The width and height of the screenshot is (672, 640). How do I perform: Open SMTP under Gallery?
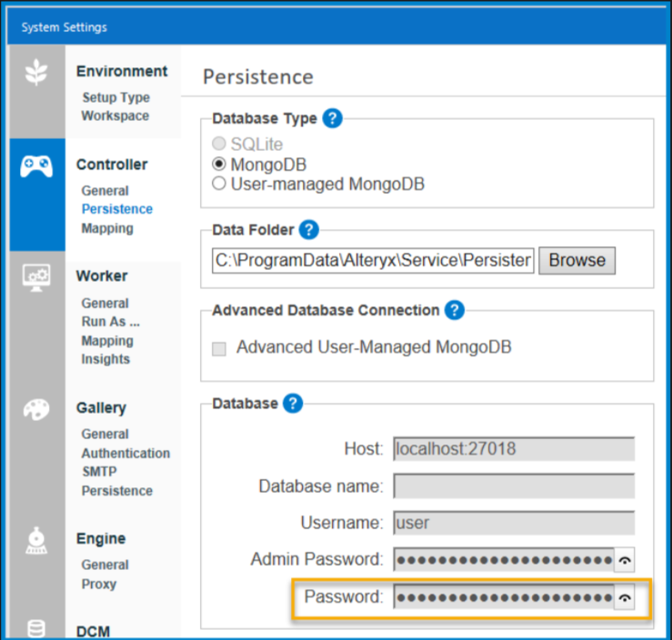[x=99, y=472]
